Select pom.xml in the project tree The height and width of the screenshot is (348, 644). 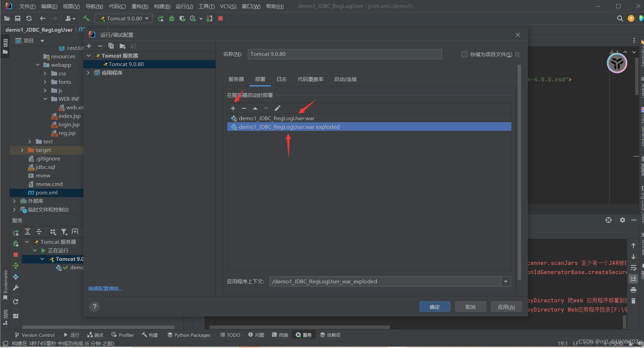46,192
